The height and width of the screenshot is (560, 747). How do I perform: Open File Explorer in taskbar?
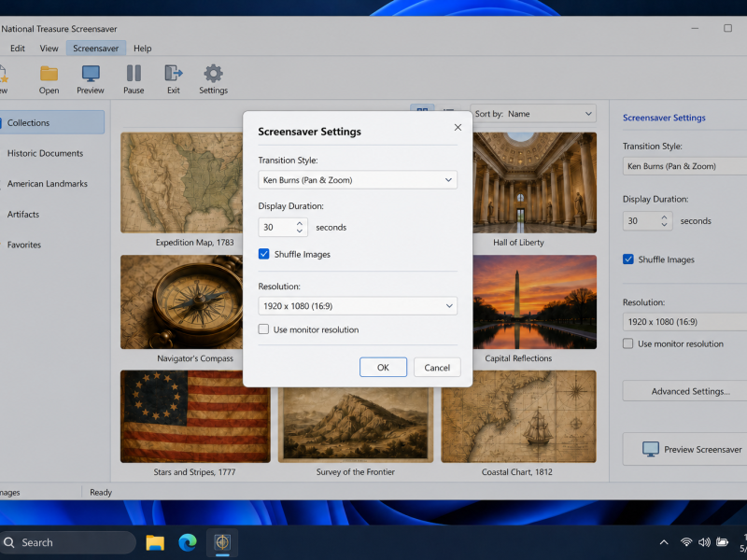pyautogui.click(x=155, y=542)
